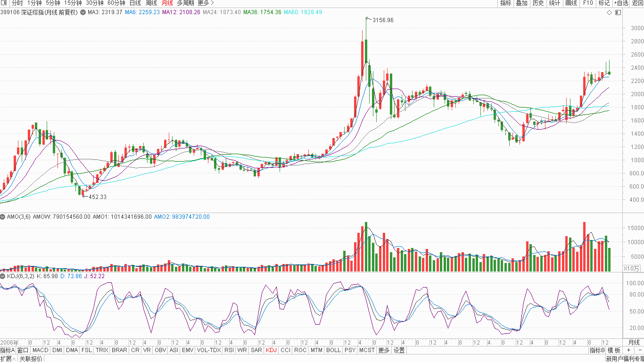Screen dimensions: 644x362
Task: Switch sub-chart indicator to BOLL
Action: 333,350
